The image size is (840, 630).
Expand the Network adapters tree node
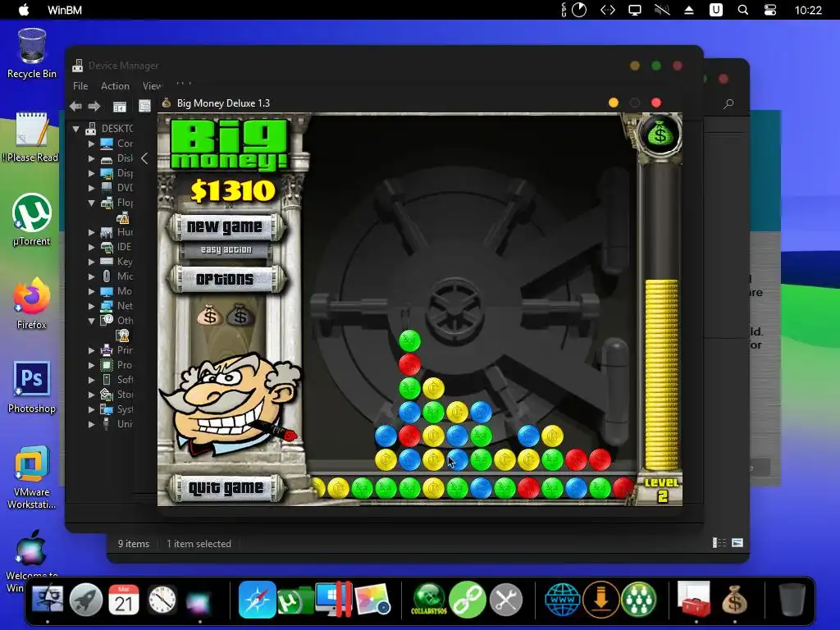pos(91,306)
